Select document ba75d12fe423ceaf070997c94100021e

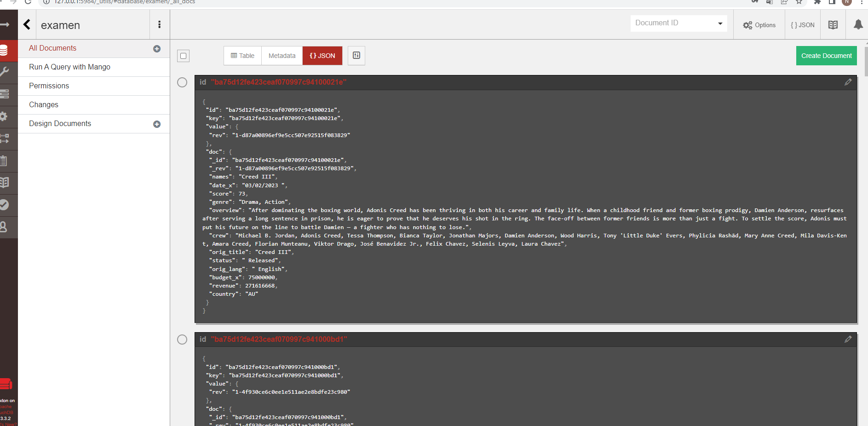click(182, 82)
